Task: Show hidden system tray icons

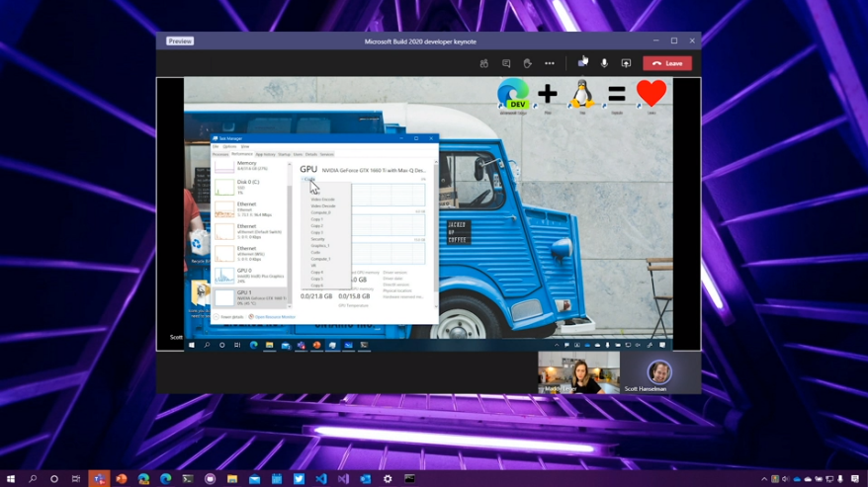Action: tap(764, 479)
